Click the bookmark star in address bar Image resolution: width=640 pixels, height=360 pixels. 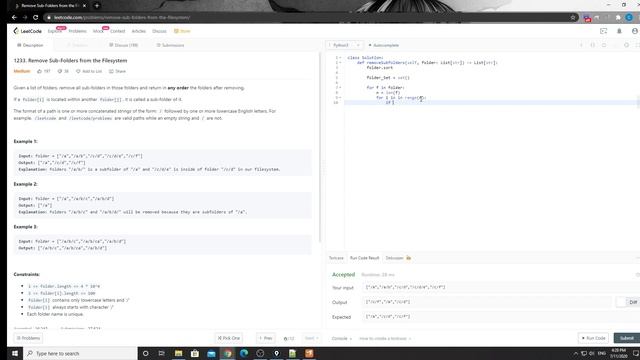click(573, 18)
